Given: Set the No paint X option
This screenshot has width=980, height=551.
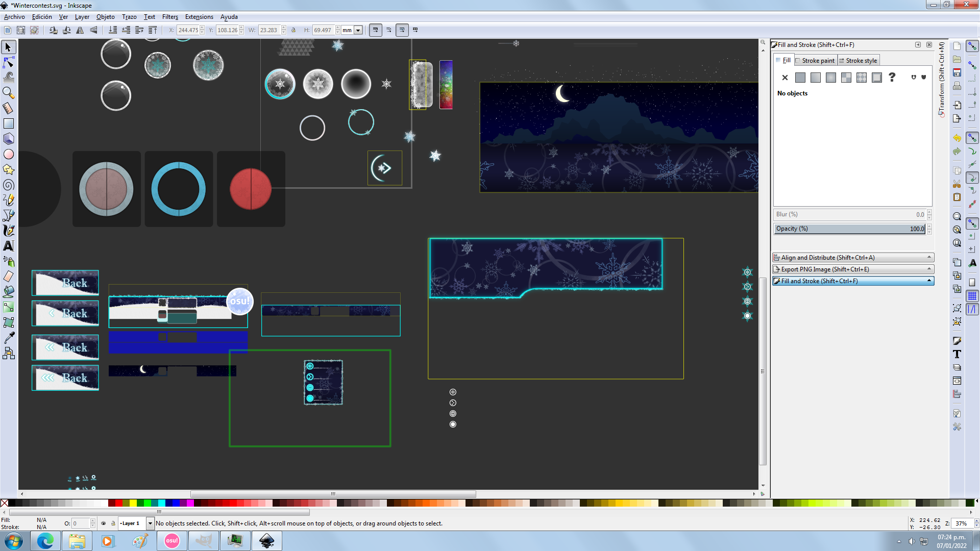Looking at the screenshot, I should (785, 78).
